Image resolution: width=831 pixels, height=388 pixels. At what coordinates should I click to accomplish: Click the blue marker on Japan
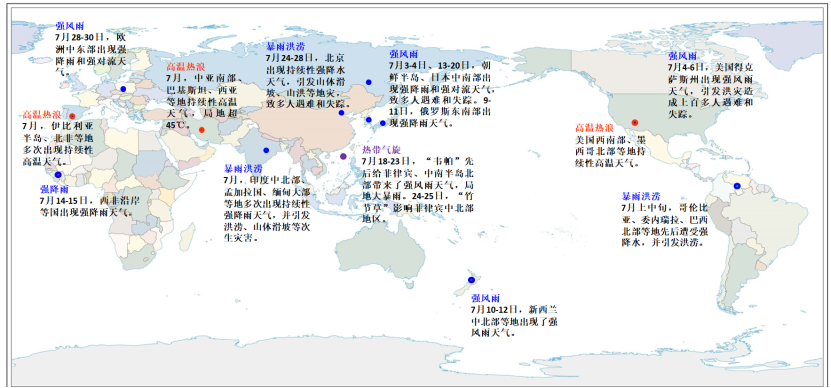(x=383, y=123)
